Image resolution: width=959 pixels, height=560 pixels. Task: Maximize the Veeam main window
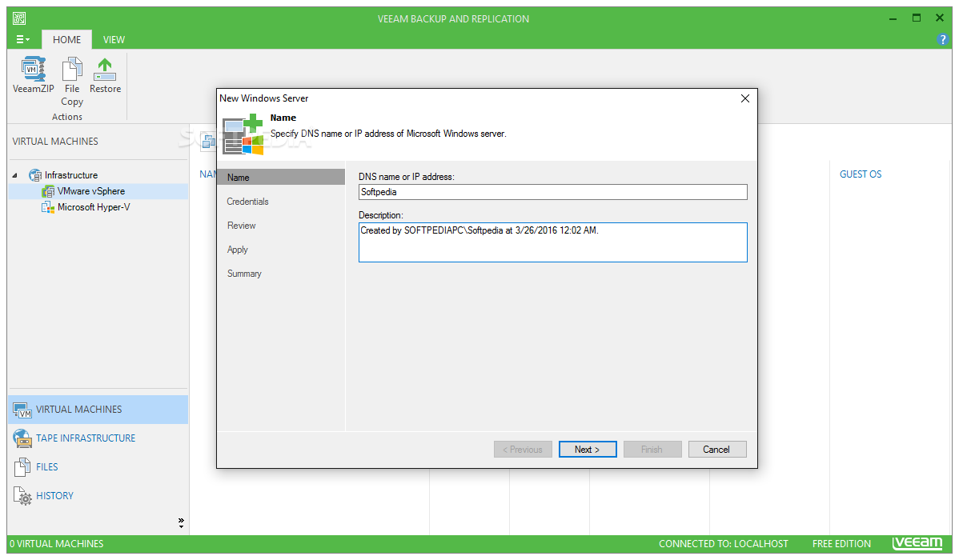point(917,18)
